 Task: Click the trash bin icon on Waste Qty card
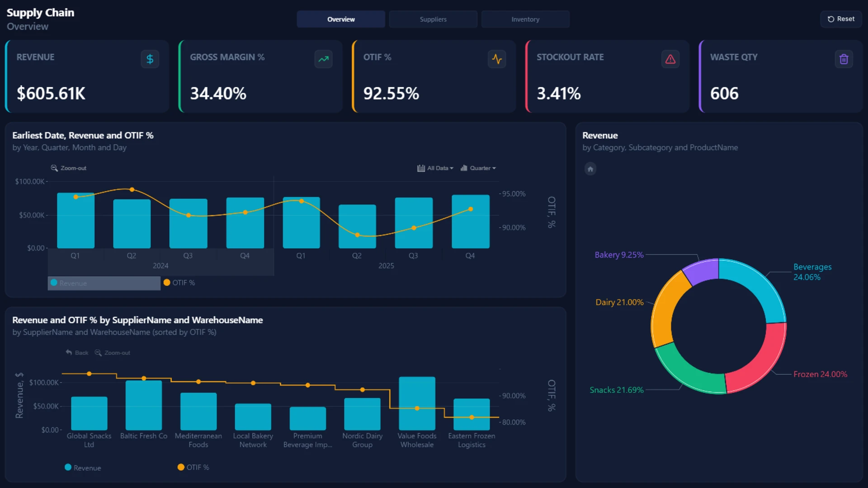844,59
